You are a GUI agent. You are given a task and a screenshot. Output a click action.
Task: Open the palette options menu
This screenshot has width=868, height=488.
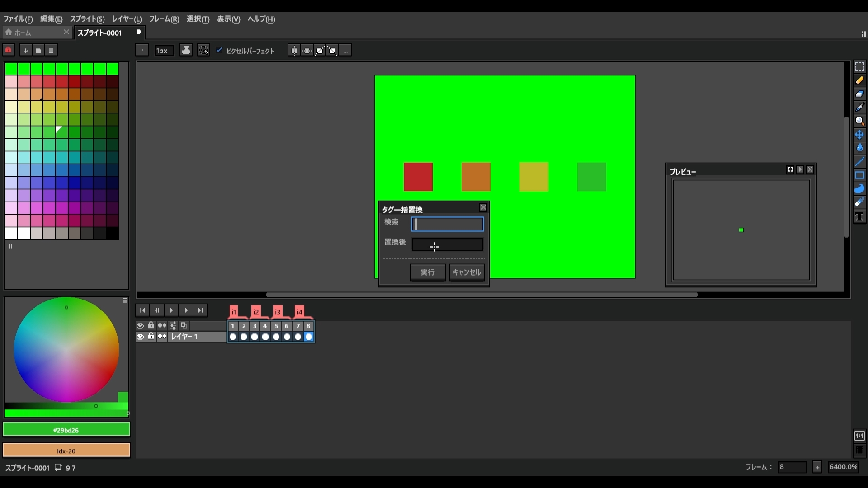click(51, 50)
